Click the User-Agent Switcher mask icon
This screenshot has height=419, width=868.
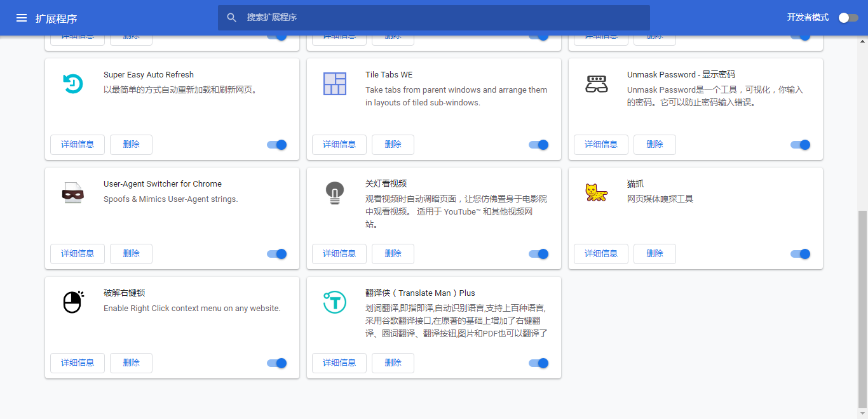coord(73,193)
